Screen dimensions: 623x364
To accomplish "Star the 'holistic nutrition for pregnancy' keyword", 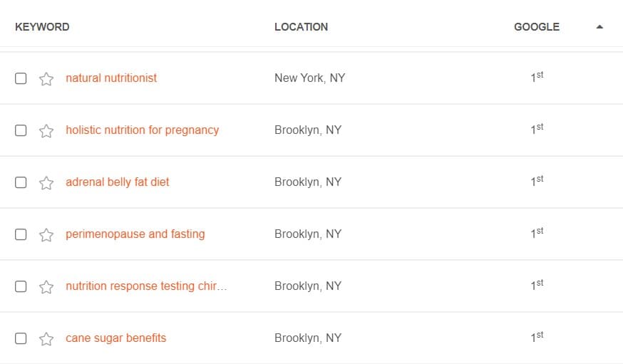I will pos(46,130).
